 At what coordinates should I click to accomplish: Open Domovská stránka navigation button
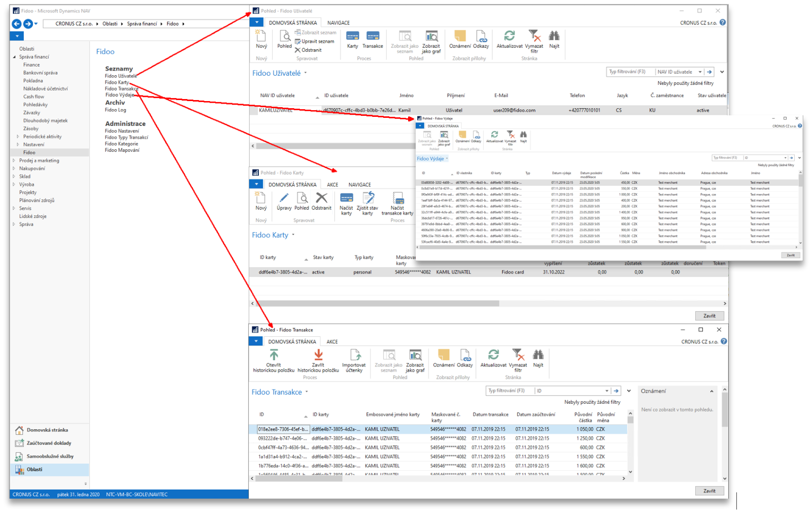pos(49,430)
